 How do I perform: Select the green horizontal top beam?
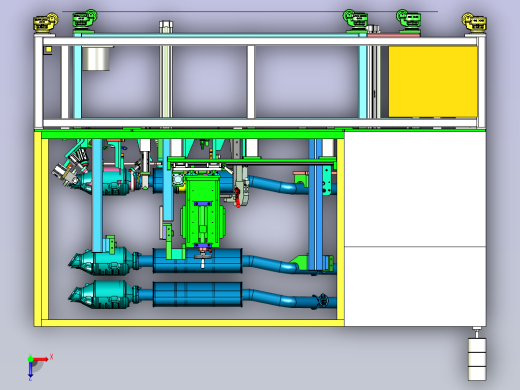click(193, 135)
